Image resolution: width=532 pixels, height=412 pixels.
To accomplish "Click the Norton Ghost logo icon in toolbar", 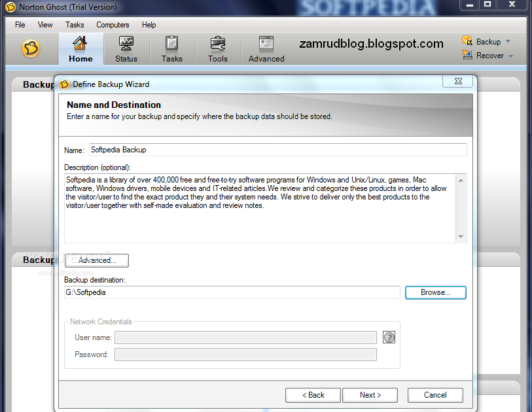I will pyautogui.click(x=31, y=48).
